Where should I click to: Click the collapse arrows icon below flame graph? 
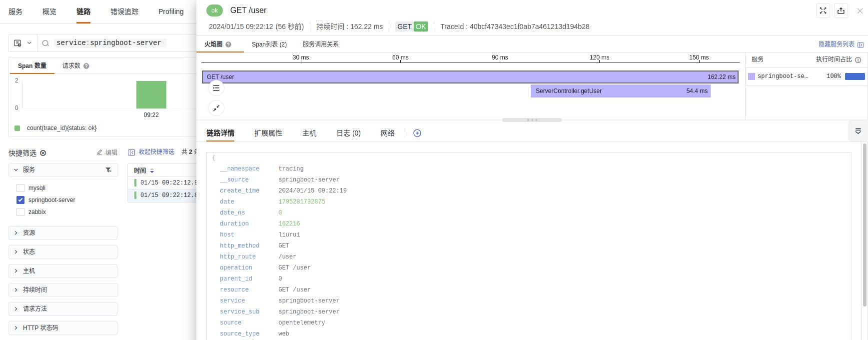coord(216,108)
